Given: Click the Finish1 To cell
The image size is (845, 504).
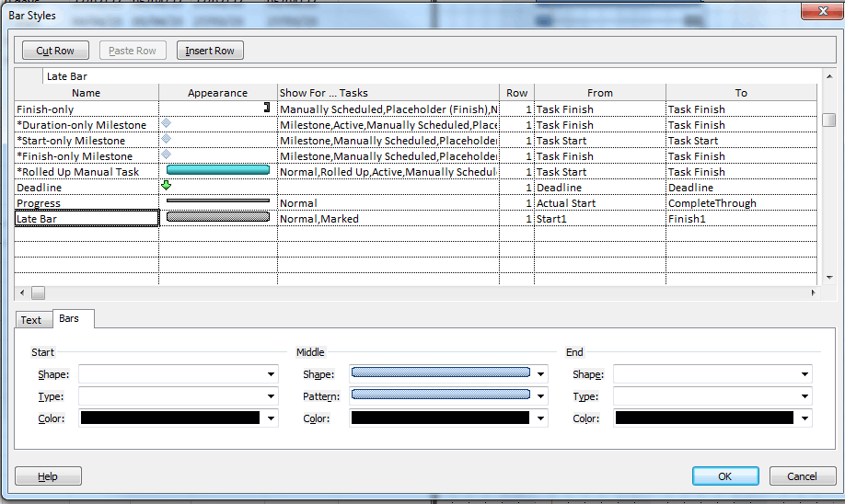Looking at the screenshot, I should 742,219.
